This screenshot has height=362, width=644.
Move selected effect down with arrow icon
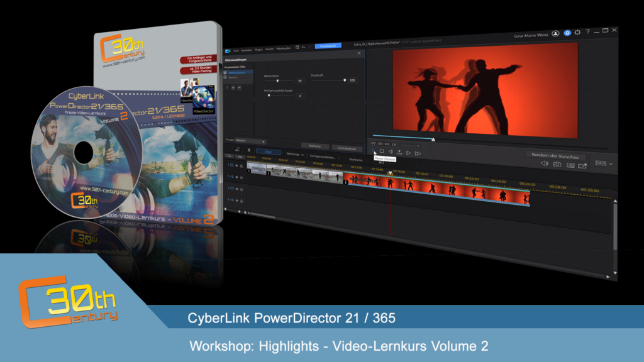[x=233, y=87]
